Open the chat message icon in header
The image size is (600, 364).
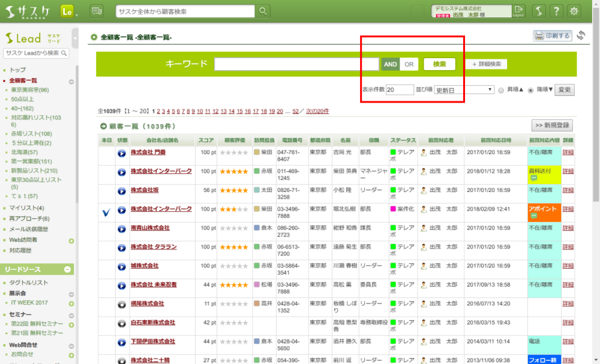pos(97,11)
